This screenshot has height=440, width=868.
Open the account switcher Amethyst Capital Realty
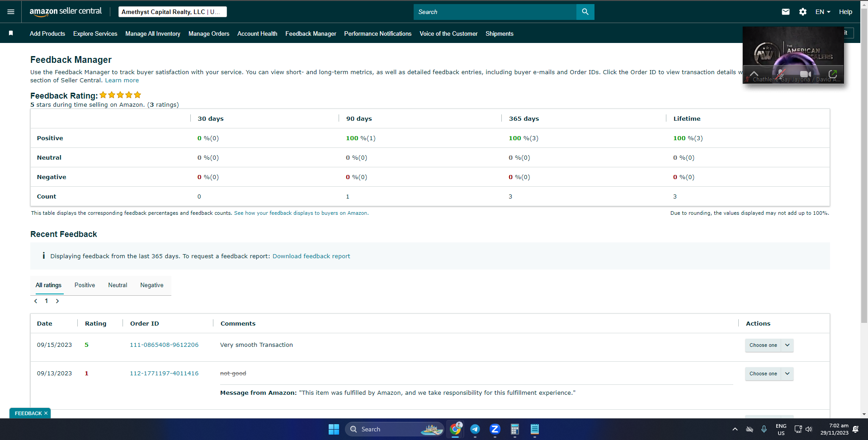(x=173, y=12)
